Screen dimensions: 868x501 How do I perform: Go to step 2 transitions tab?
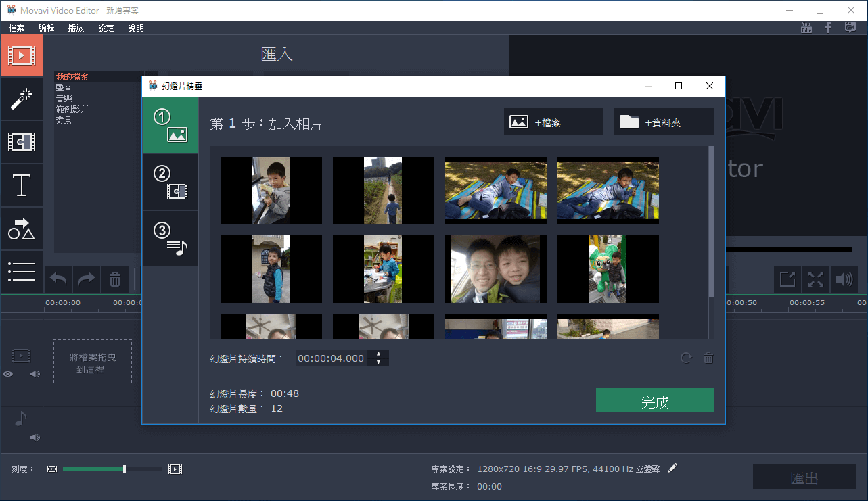point(170,182)
